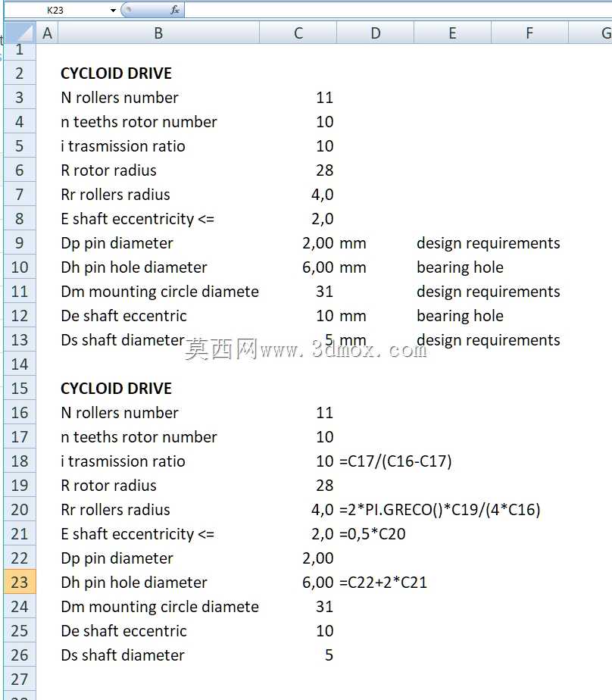Click 'design requirements' in row 11

tap(489, 292)
